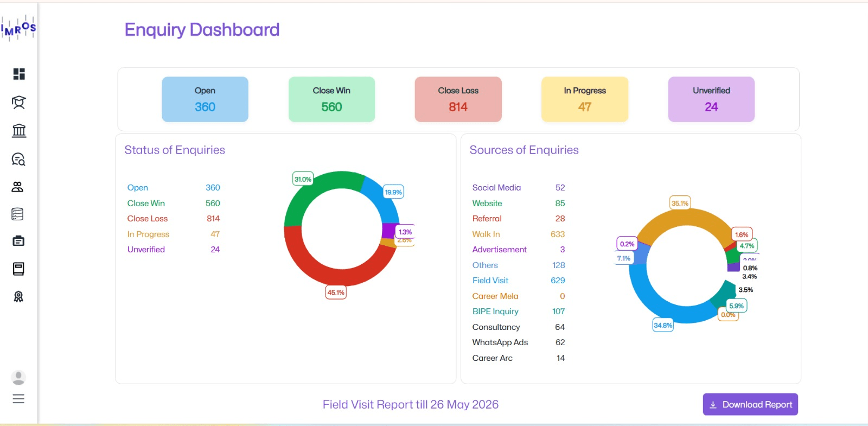Click the award badge sidebar icon
868x426 pixels.
coord(18,296)
